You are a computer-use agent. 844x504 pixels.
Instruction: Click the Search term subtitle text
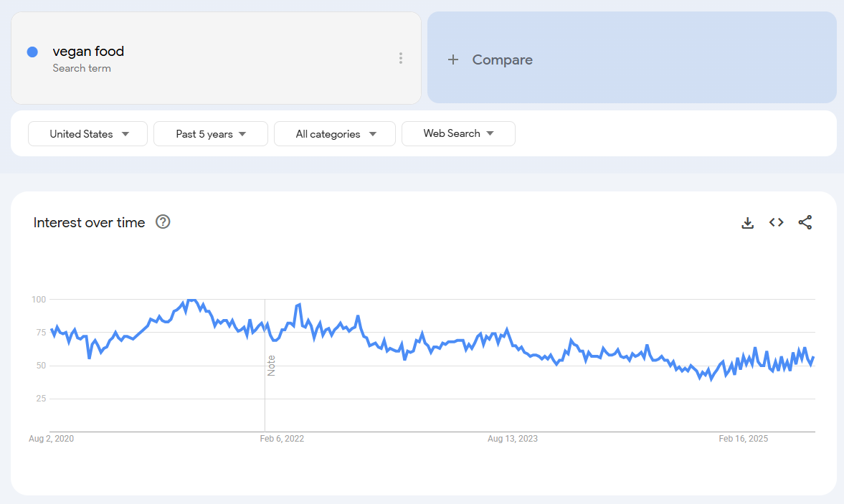pos(82,68)
